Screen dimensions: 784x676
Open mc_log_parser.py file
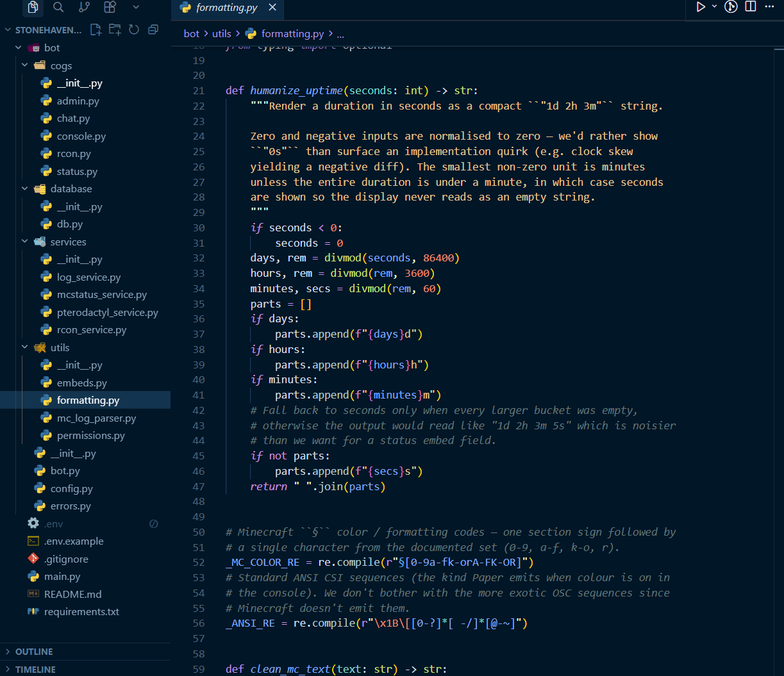(x=97, y=418)
